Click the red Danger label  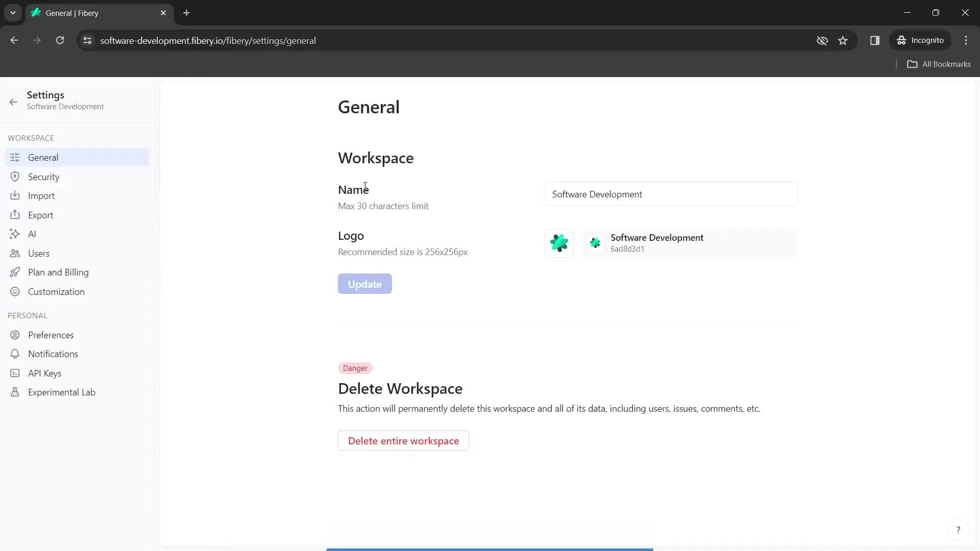(355, 368)
